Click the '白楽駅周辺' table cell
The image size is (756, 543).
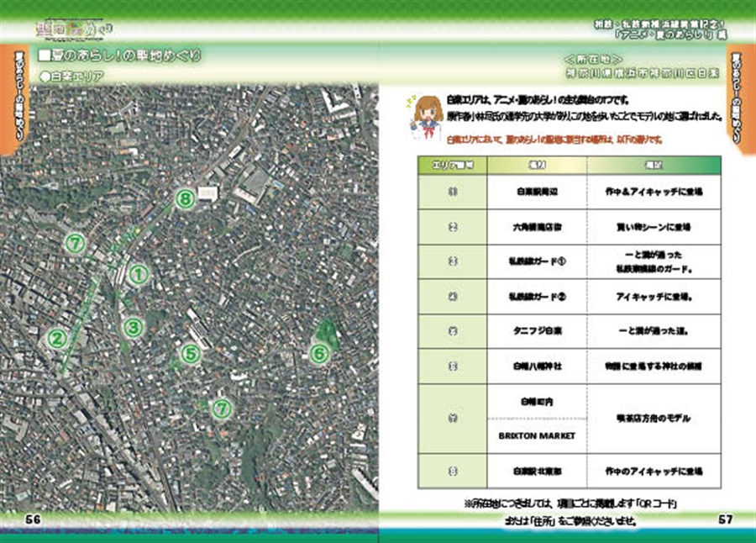(x=537, y=192)
